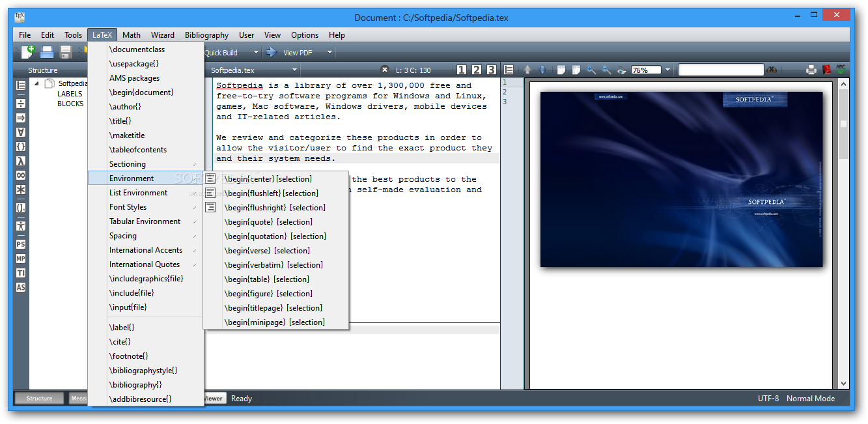Open the user icon panel in sidebar

(x=21, y=226)
